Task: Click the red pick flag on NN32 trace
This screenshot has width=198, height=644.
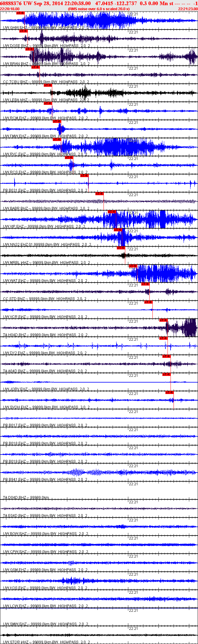Action: (x=118, y=230)
